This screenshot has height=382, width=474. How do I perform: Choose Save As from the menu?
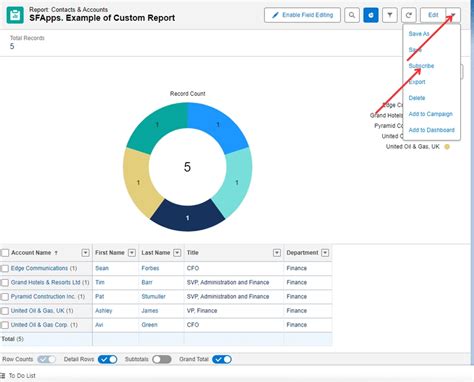(x=419, y=34)
